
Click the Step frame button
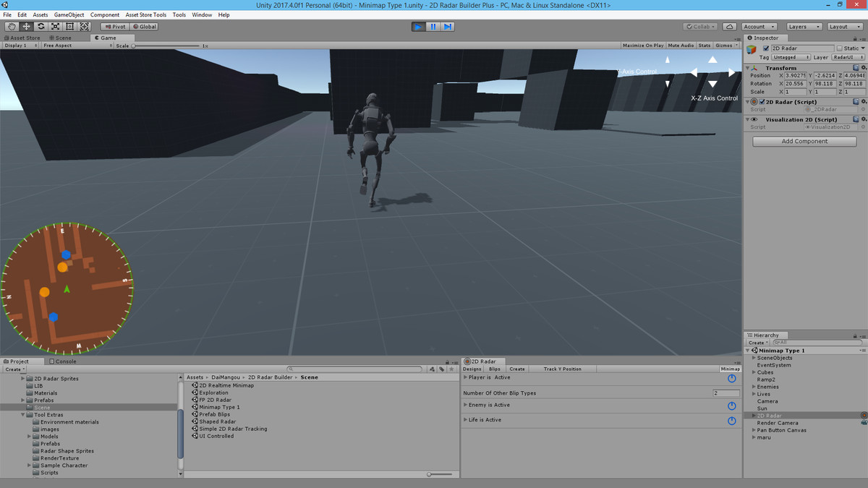point(448,26)
